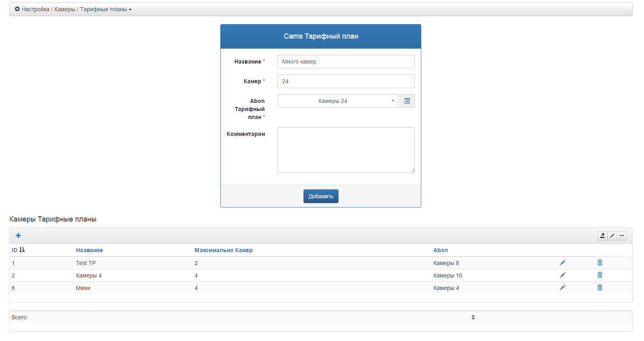Sort by Максимально Камер column header
Image resolution: width=644 pixels, height=341 pixels.
pyautogui.click(x=224, y=250)
